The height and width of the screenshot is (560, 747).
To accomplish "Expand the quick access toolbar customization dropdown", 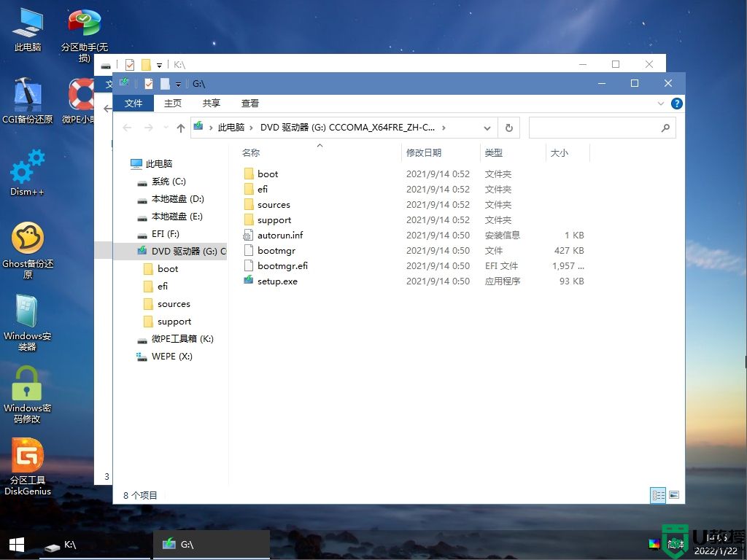I will tap(178, 83).
